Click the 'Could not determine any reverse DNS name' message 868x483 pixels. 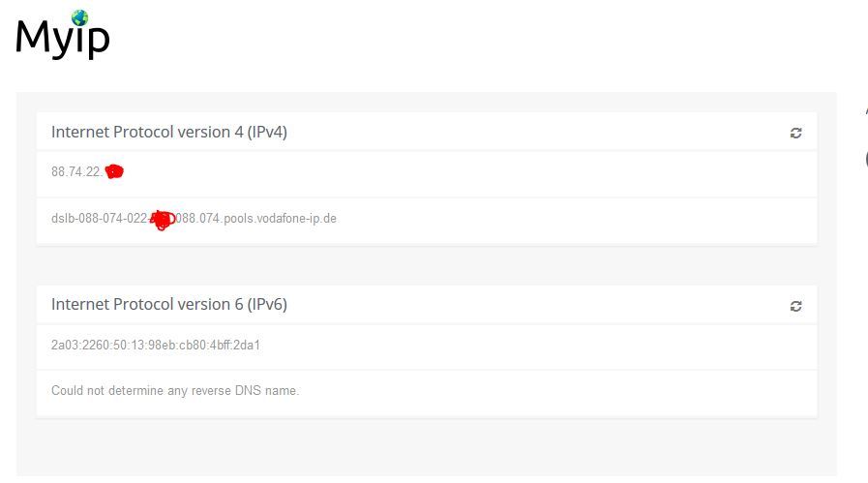(x=175, y=390)
